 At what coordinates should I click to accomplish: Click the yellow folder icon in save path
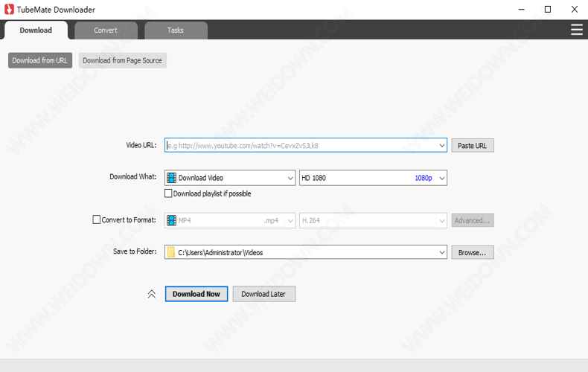click(x=171, y=252)
